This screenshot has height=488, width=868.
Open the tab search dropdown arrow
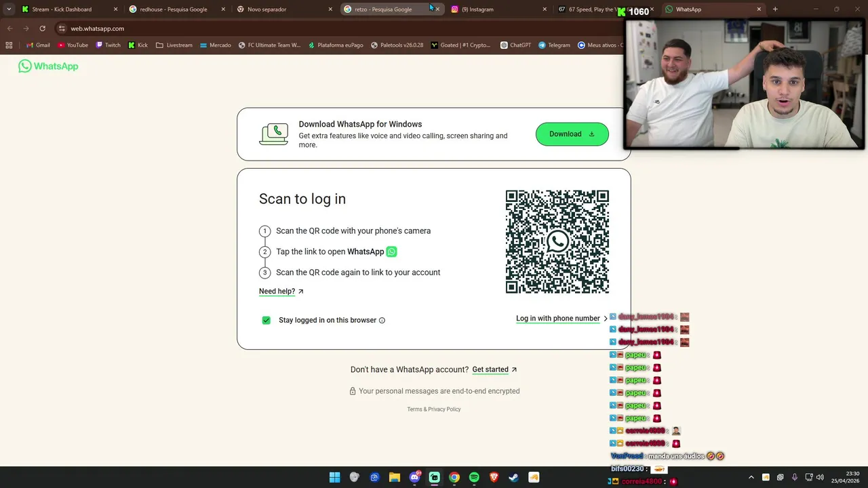pyautogui.click(x=9, y=9)
